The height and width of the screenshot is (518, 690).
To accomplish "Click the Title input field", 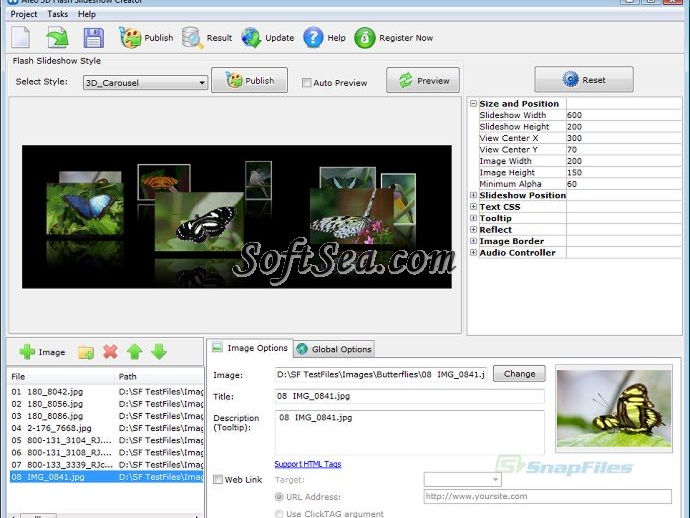I will point(409,396).
